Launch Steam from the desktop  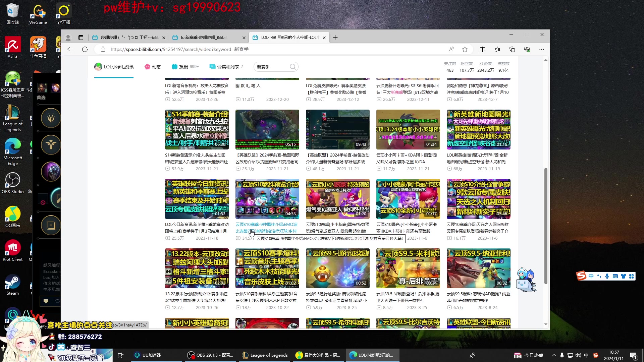click(12, 285)
